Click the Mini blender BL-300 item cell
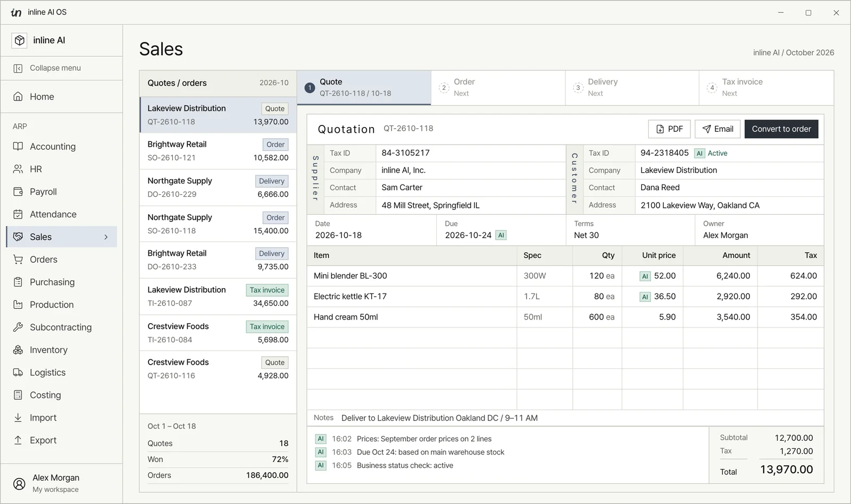This screenshot has width=851, height=504. pos(412,276)
